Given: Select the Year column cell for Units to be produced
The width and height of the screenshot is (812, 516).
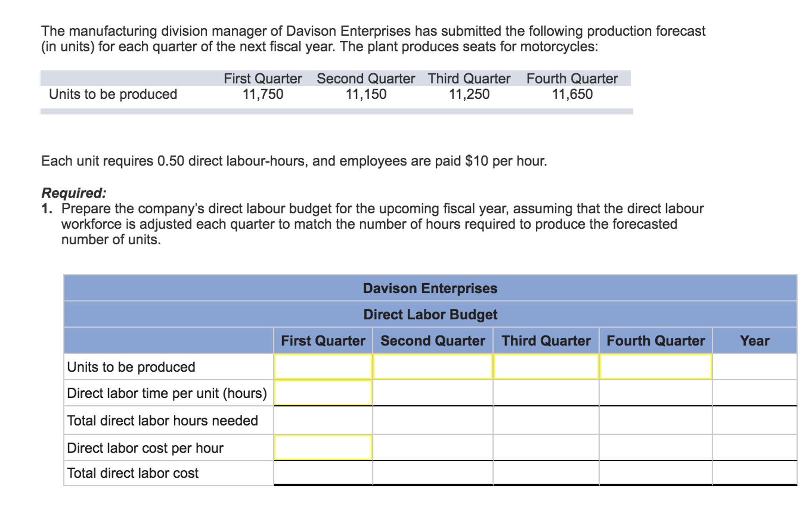Looking at the screenshot, I should [x=754, y=367].
